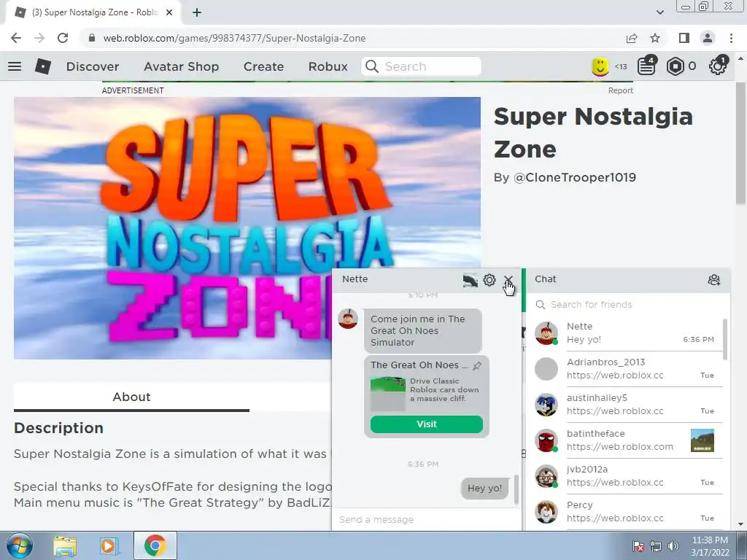Viewport: 747px width, 560px height.
Task: Click the Visit button in chat
Action: click(426, 424)
